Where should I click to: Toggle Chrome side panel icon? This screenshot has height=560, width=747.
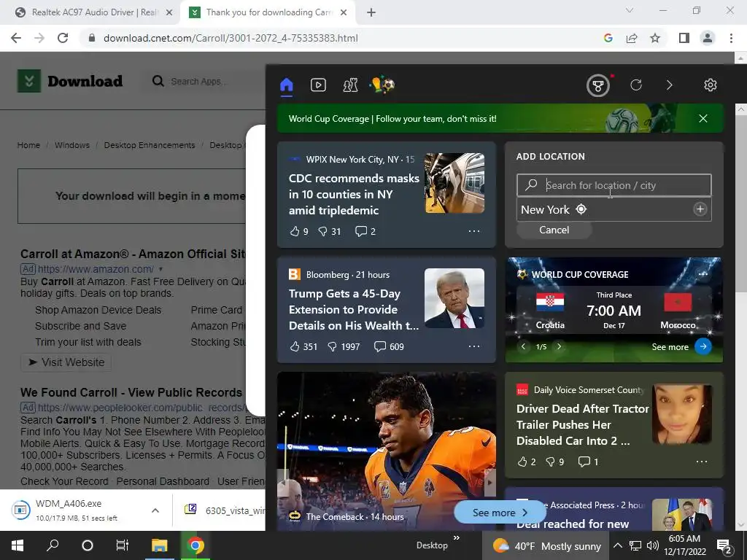tap(684, 38)
